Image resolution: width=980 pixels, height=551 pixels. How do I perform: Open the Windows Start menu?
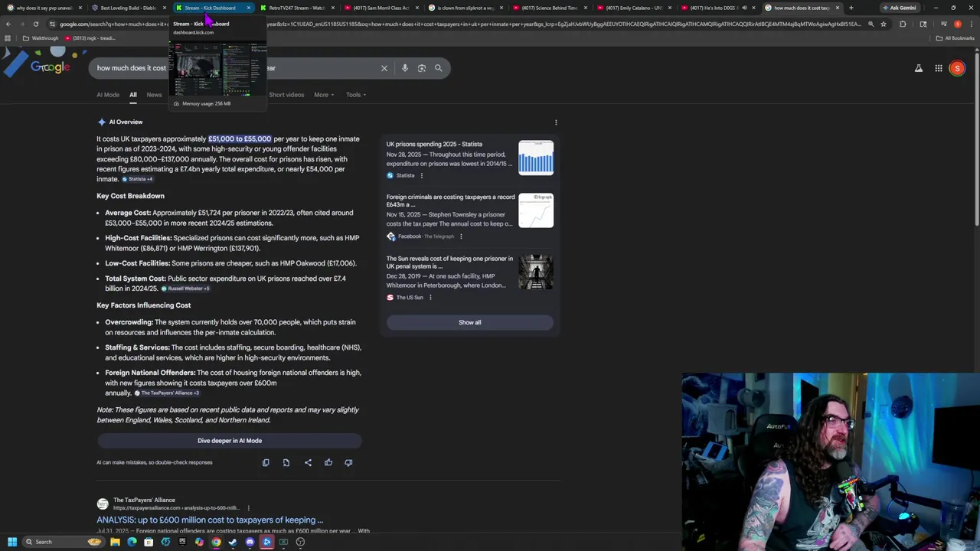pos(11,542)
